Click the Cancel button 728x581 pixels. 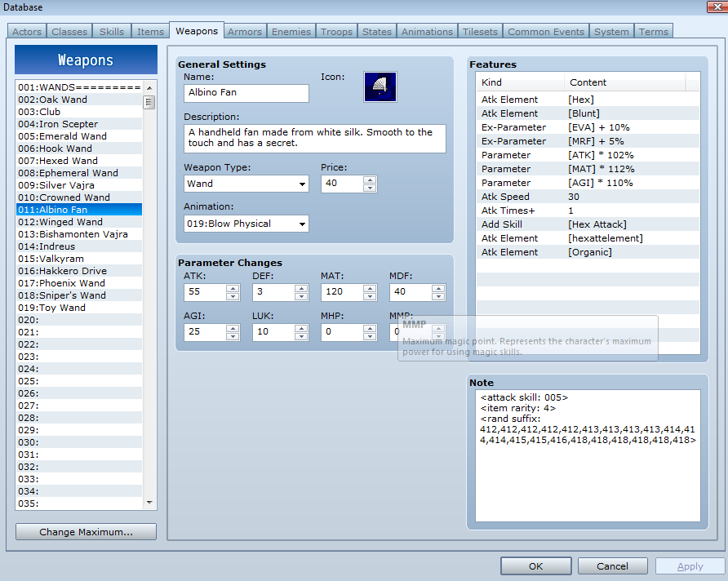612,566
